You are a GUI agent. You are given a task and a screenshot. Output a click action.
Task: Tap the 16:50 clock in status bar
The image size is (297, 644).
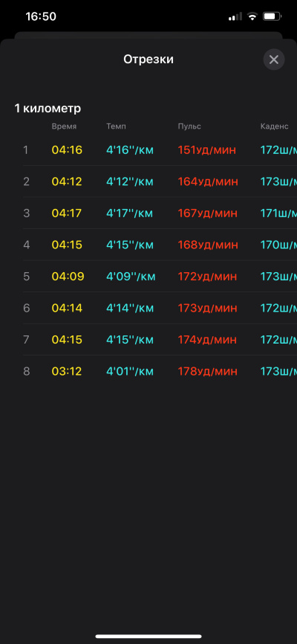pyautogui.click(x=41, y=17)
